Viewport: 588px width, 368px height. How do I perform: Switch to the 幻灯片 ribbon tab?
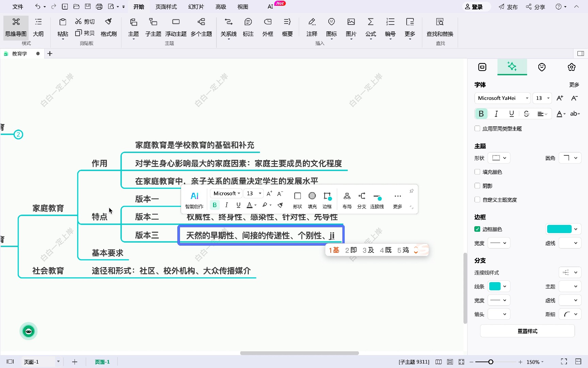196,7
